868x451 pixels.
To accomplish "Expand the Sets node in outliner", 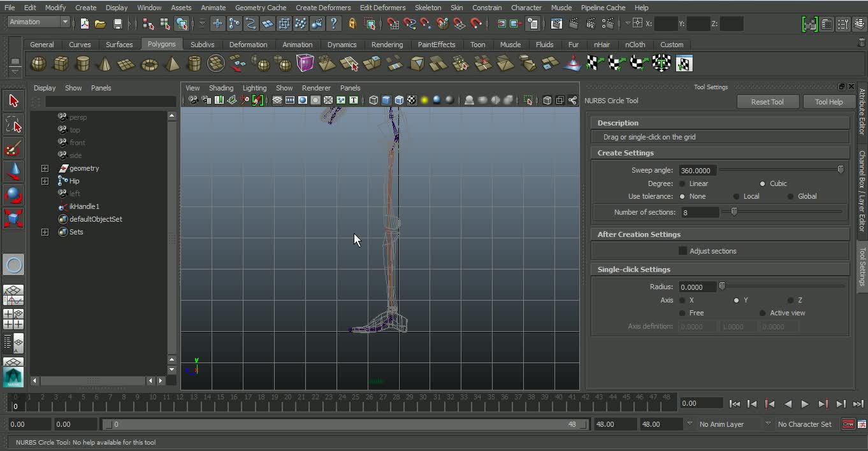I will [x=45, y=232].
